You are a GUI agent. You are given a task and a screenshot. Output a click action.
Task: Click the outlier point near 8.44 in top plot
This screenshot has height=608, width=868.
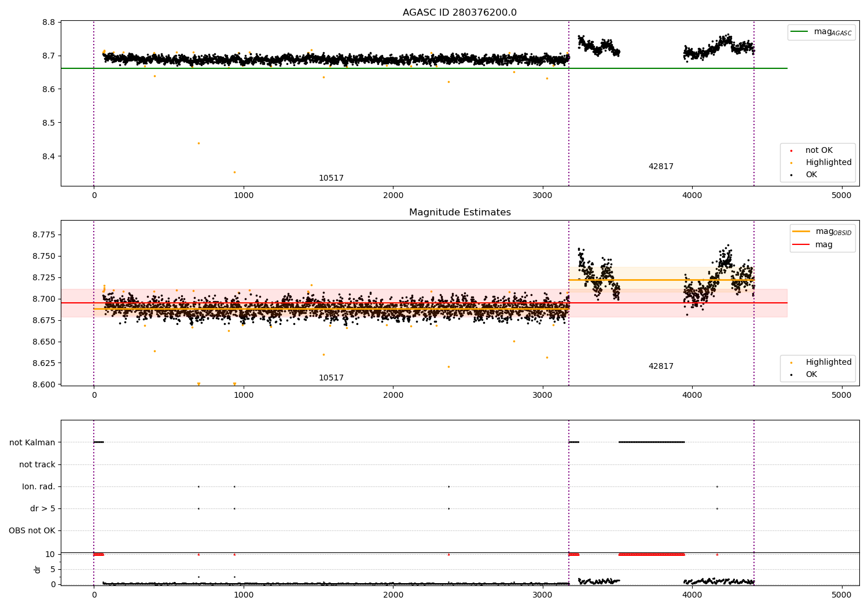pyautogui.click(x=198, y=143)
